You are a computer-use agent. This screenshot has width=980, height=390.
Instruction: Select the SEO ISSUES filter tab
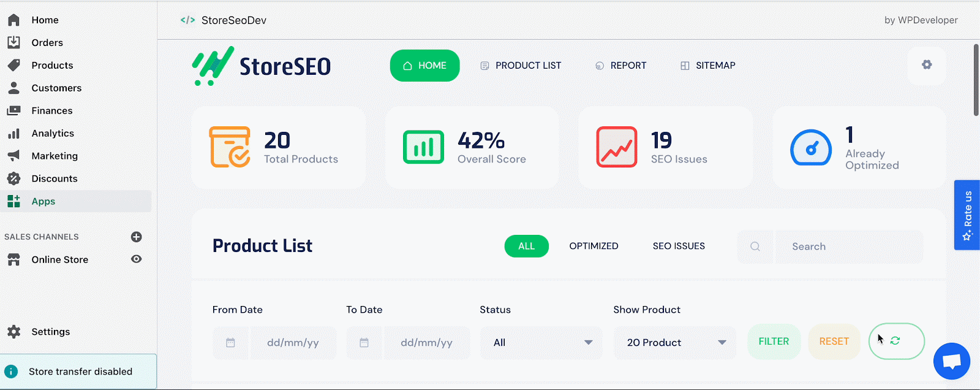coord(679,247)
